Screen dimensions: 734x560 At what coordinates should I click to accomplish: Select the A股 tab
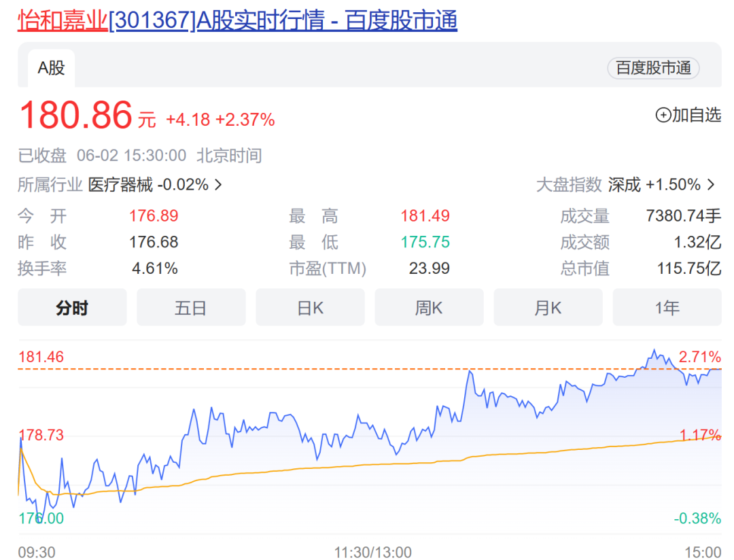point(51,69)
